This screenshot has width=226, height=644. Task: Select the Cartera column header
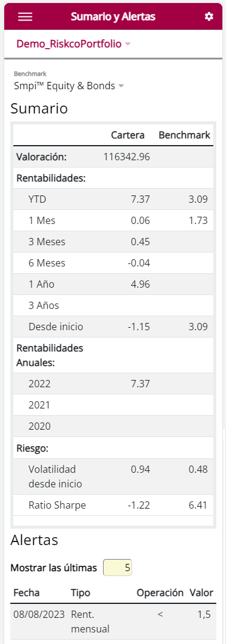click(x=128, y=135)
